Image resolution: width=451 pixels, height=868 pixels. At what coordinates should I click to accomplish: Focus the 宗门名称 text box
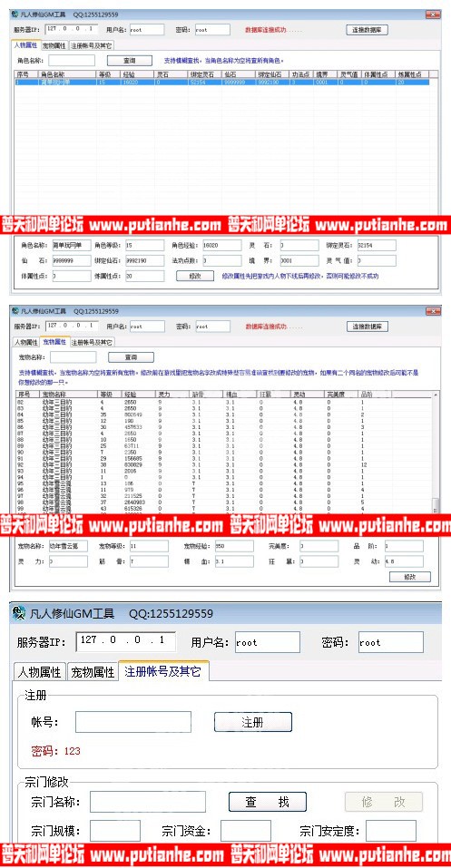tap(147, 802)
